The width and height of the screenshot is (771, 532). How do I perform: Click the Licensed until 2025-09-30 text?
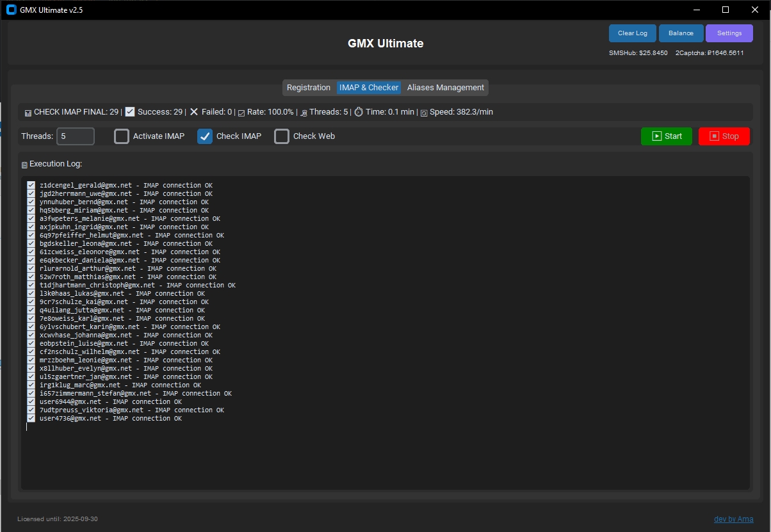click(58, 519)
